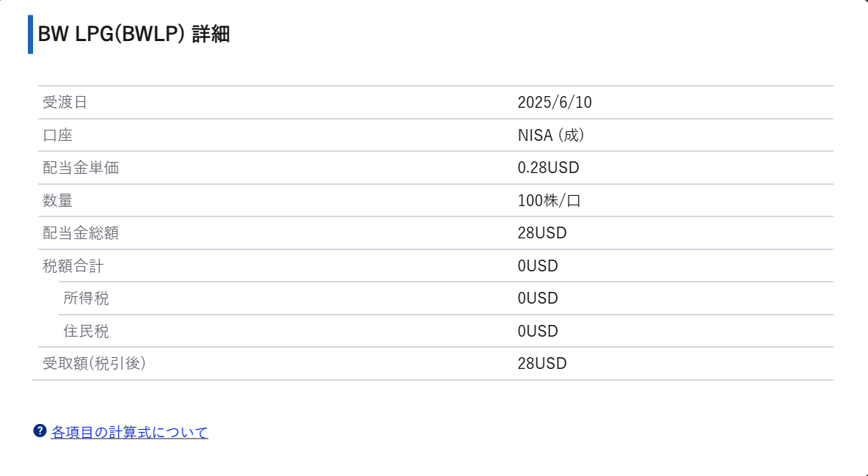Select the 税額合計 row label
868x476 pixels.
coord(73,266)
